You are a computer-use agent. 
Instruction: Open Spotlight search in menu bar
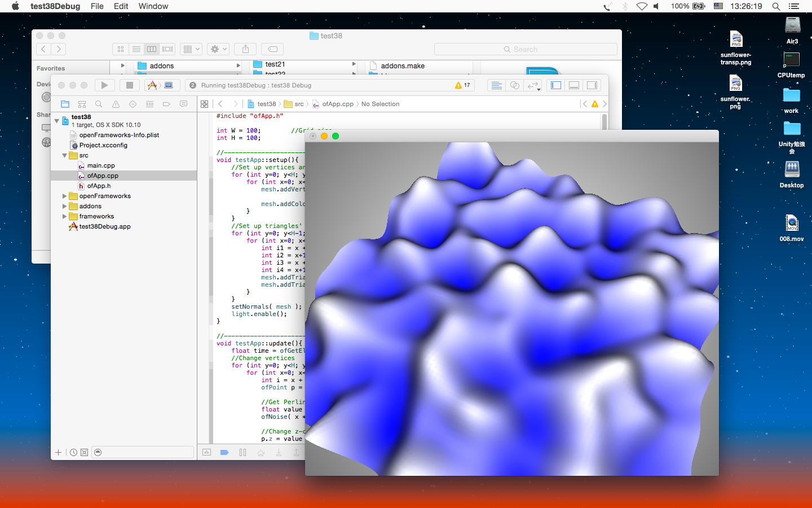point(776,6)
